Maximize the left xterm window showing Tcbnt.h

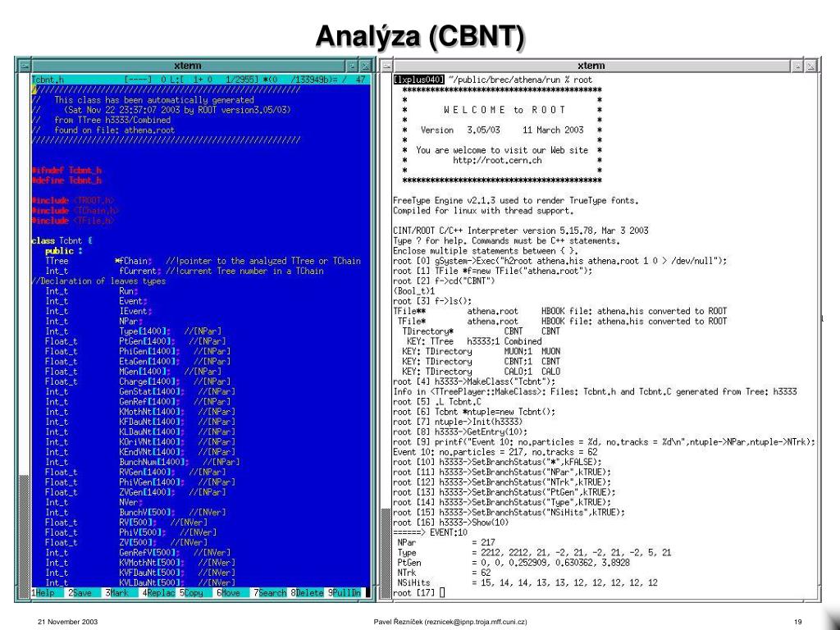point(365,66)
